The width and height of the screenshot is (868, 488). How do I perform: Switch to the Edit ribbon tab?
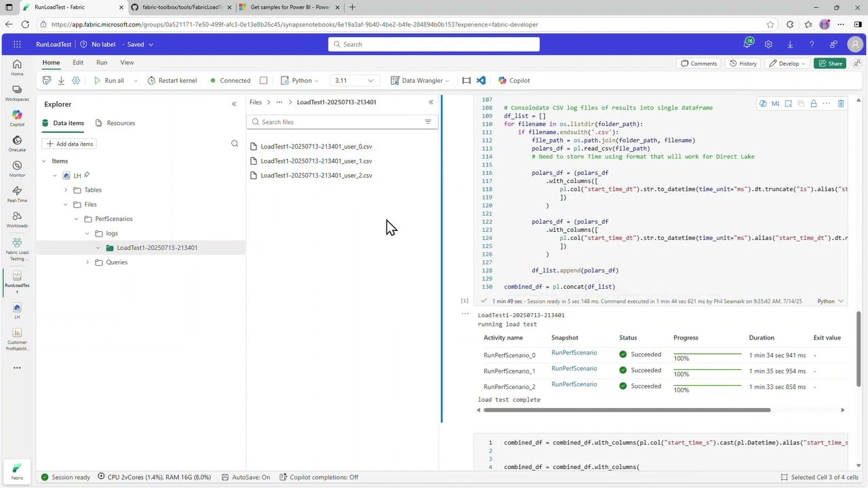[78, 62]
